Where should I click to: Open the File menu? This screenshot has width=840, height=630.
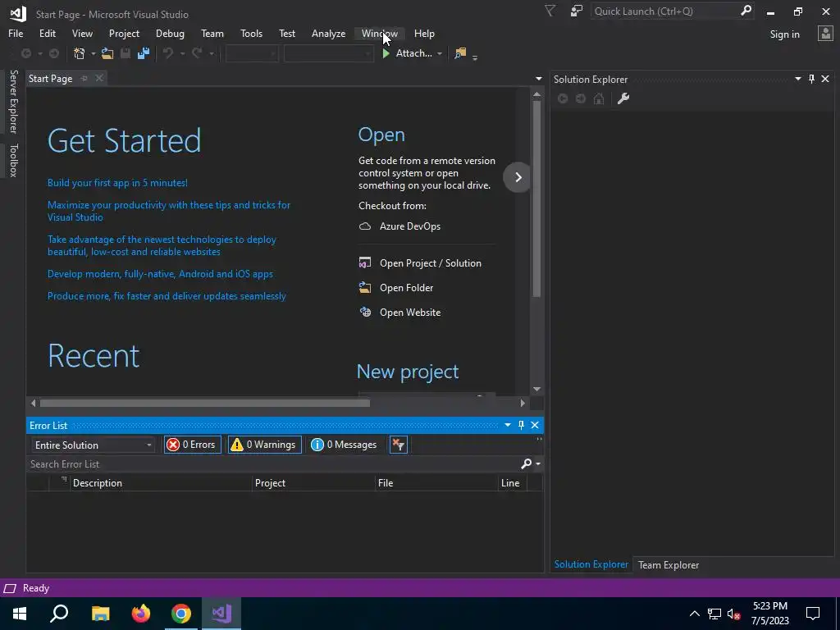click(16, 33)
